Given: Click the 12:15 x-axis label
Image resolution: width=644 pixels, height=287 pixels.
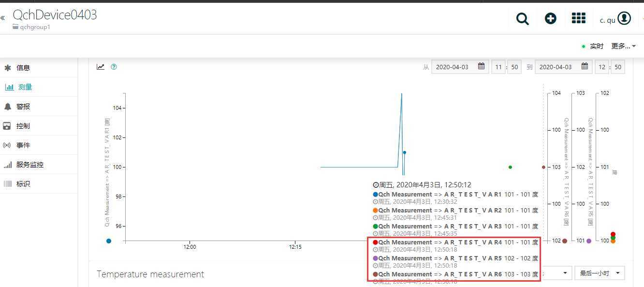Looking at the screenshot, I should pos(295,247).
